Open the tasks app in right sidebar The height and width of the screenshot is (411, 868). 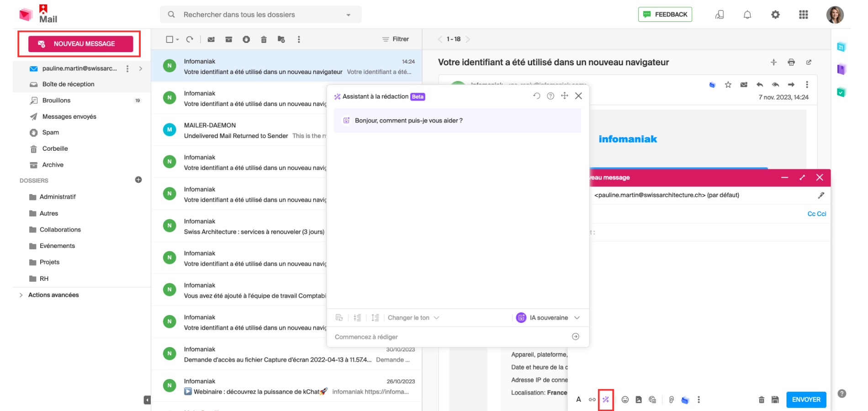tap(842, 92)
